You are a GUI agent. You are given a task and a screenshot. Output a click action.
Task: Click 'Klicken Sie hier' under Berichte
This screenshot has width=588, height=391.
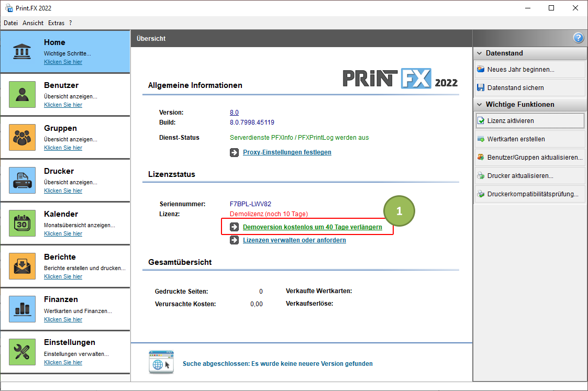[x=63, y=277]
